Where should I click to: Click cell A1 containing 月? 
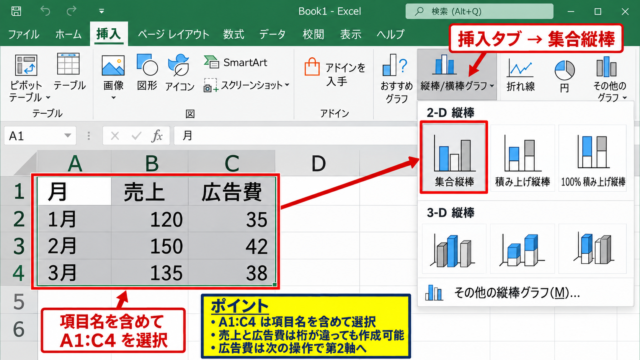click(74, 191)
